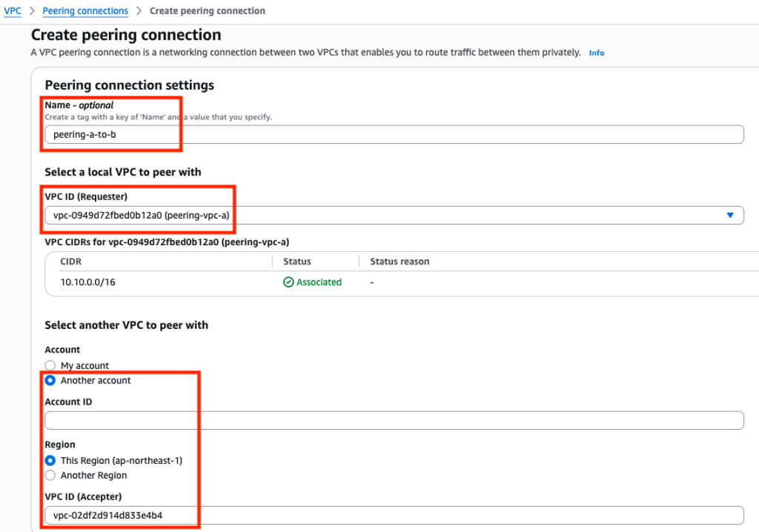759x532 pixels.
Task: Click the blue dropdown arrow for Requester VPC
Action: click(730, 216)
